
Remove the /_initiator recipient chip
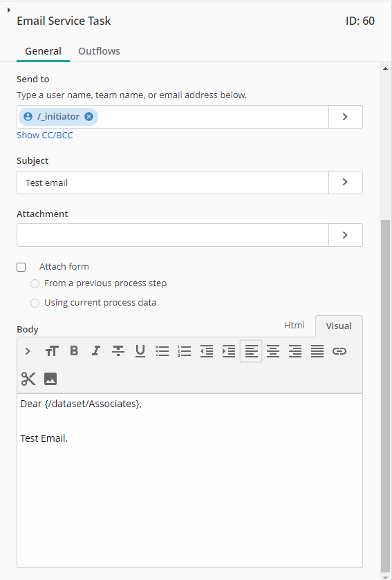point(88,117)
